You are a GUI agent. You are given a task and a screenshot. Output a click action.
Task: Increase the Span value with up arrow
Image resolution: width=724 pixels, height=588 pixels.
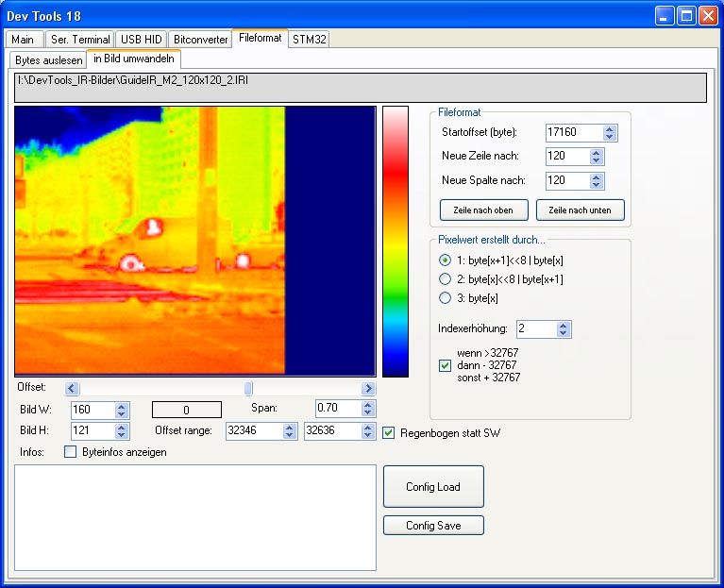(x=369, y=405)
